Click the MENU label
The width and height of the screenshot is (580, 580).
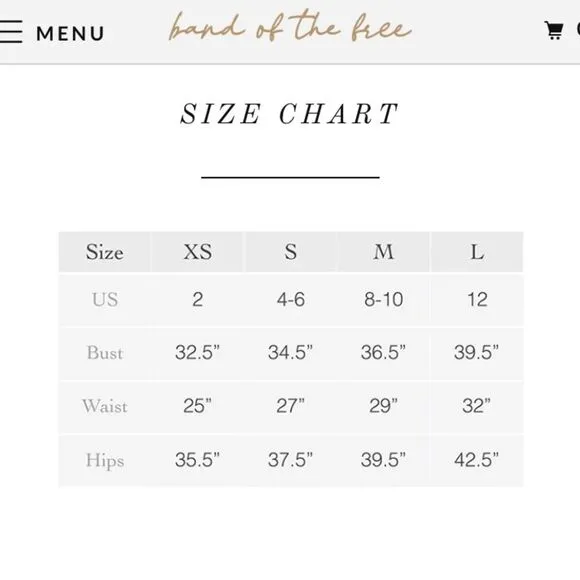pyautogui.click(x=70, y=34)
